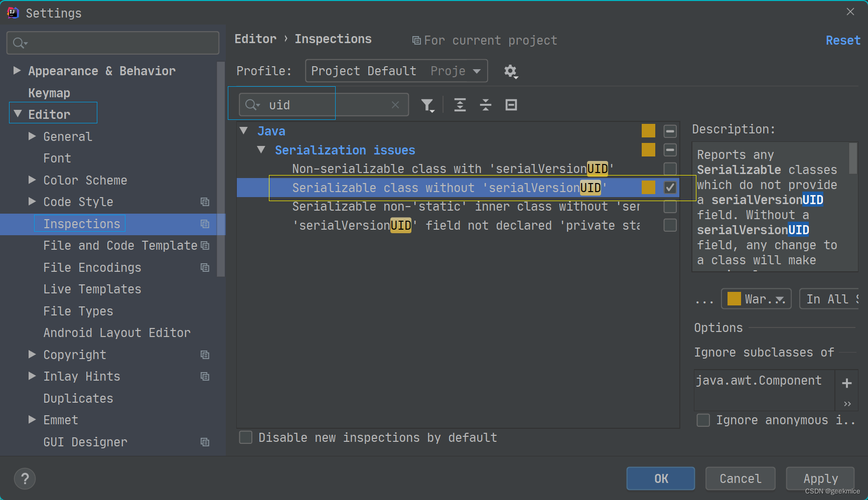Expand the Appearance & Behavior section
868x500 pixels.
coord(17,70)
